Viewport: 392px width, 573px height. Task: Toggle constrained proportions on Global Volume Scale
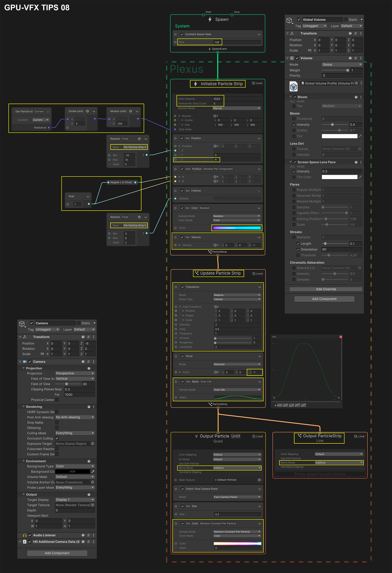click(309, 50)
